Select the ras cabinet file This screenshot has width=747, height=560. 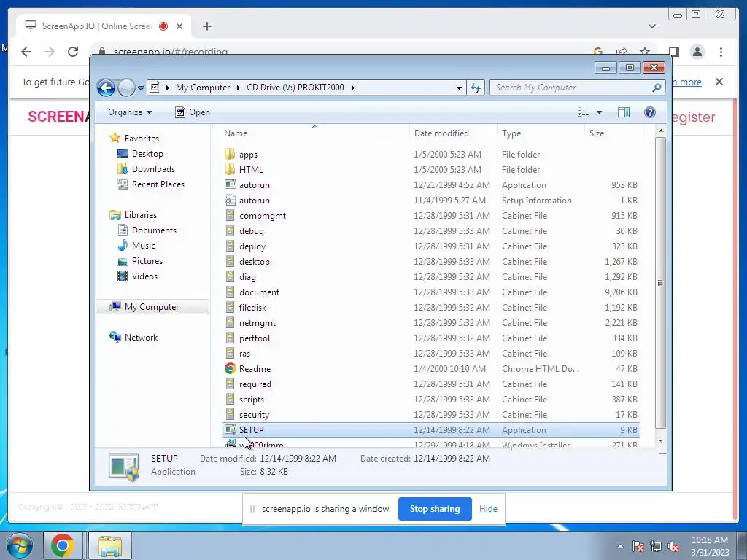[x=430, y=354]
